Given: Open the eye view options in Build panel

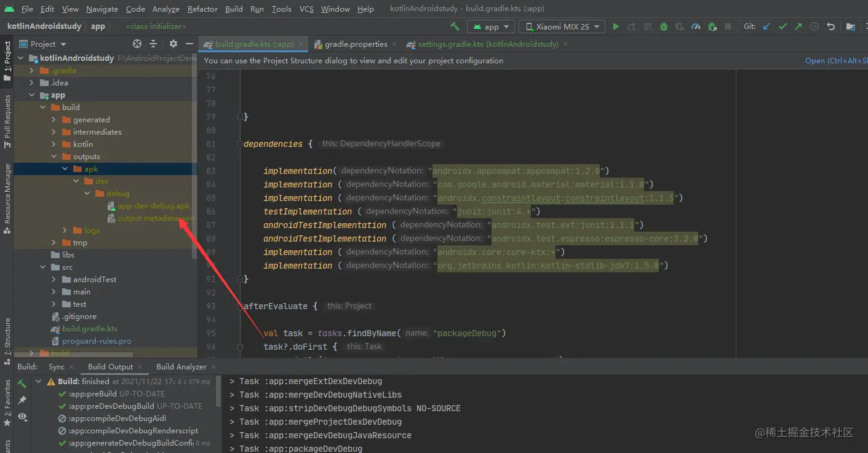Looking at the screenshot, I should coord(22,417).
